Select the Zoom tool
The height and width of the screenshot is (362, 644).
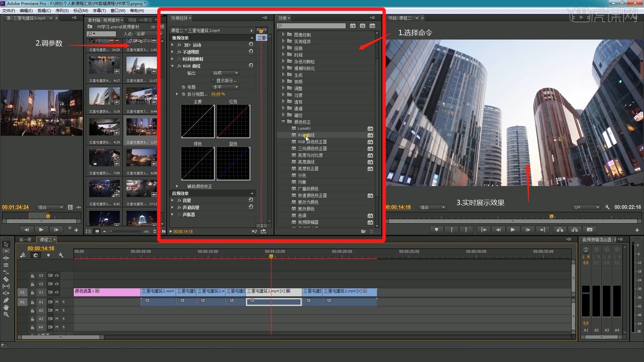6,314
